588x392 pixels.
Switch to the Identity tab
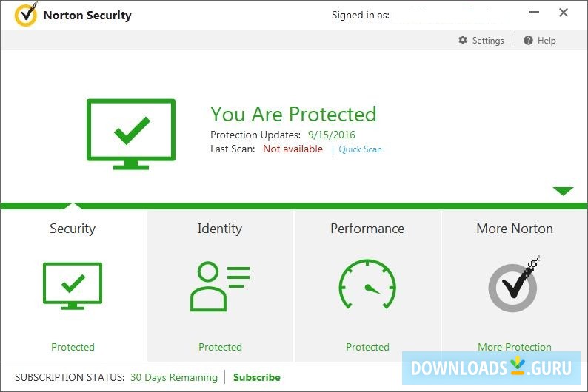tap(219, 229)
